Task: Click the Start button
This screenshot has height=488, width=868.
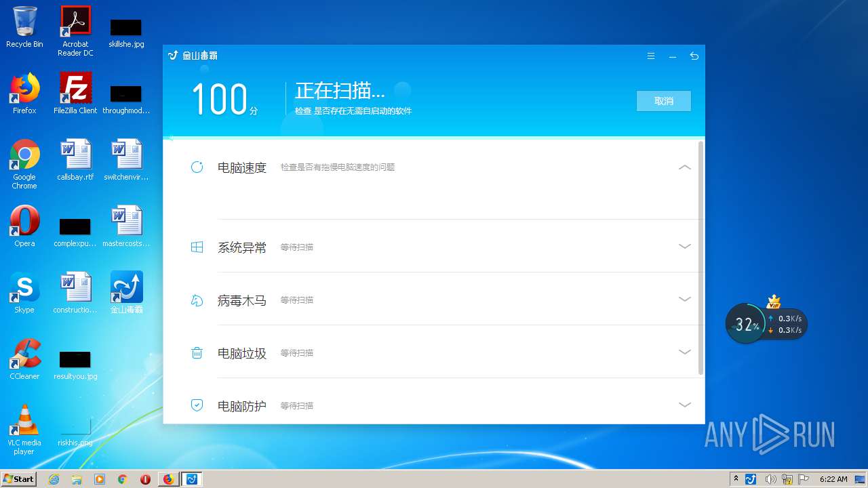Action: click(x=19, y=479)
